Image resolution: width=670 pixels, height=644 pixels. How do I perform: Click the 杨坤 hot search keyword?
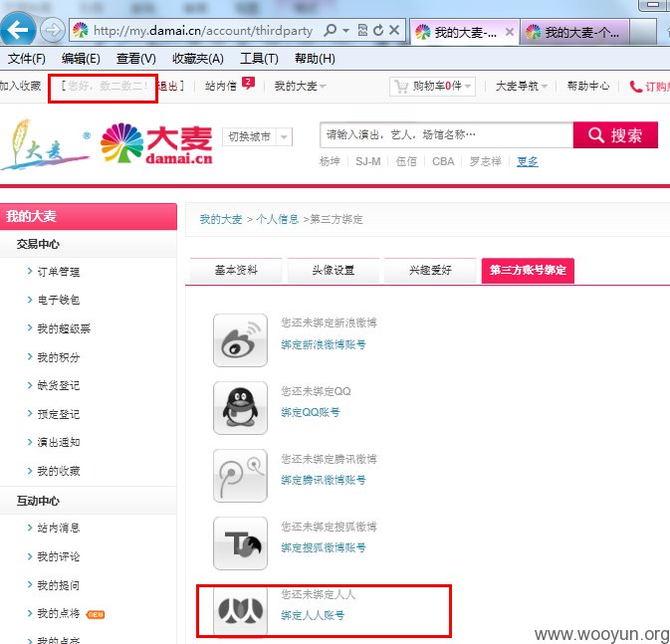click(x=330, y=161)
